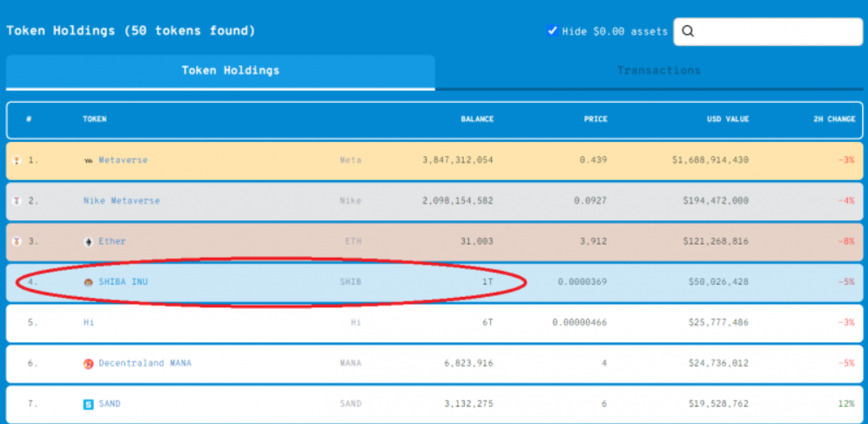Click the Price column header

595,119
